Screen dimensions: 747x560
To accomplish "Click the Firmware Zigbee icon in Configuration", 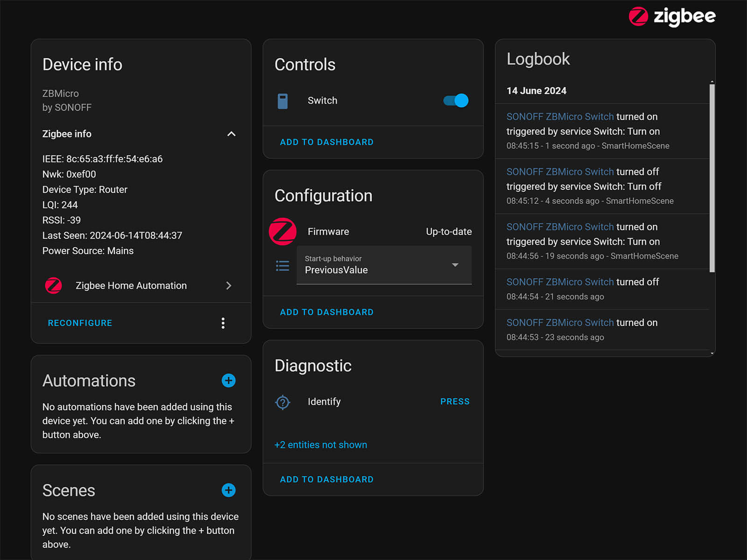I will [x=282, y=231].
